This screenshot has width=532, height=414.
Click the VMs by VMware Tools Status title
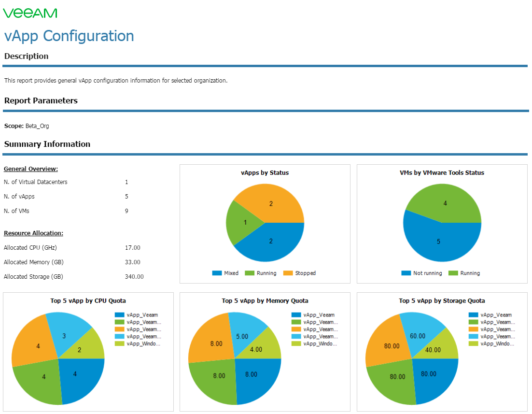pos(442,172)
